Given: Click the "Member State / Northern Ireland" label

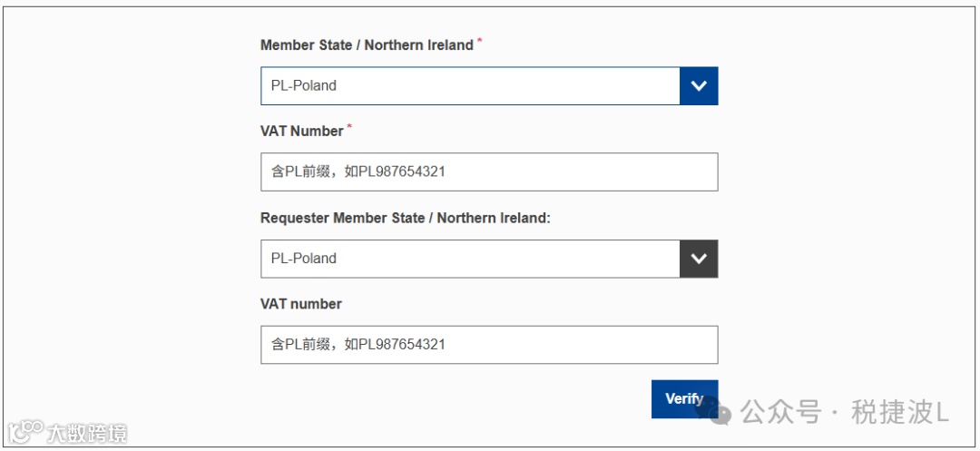Looking at the screenshot, I should point(367,45).
